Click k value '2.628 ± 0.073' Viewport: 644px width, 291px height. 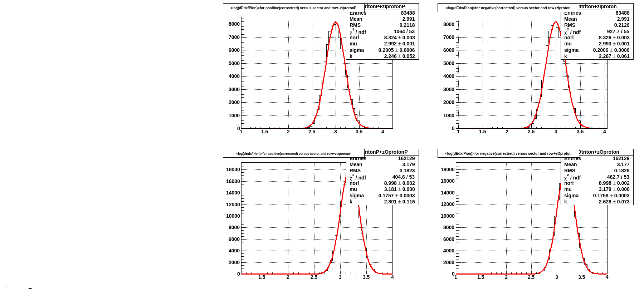pyautogui.click(x=614, y=202)
